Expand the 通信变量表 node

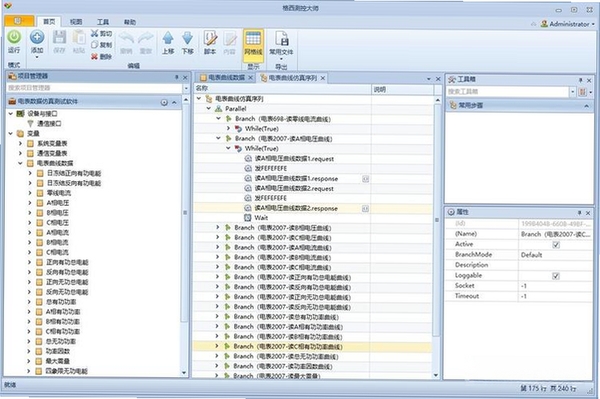tap(20, 153)
